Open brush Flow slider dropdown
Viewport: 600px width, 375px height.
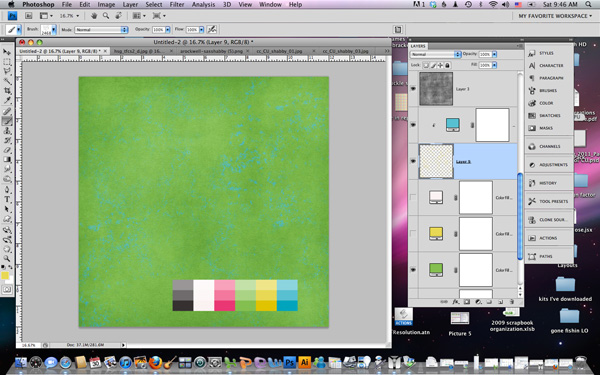pos(201,29)
